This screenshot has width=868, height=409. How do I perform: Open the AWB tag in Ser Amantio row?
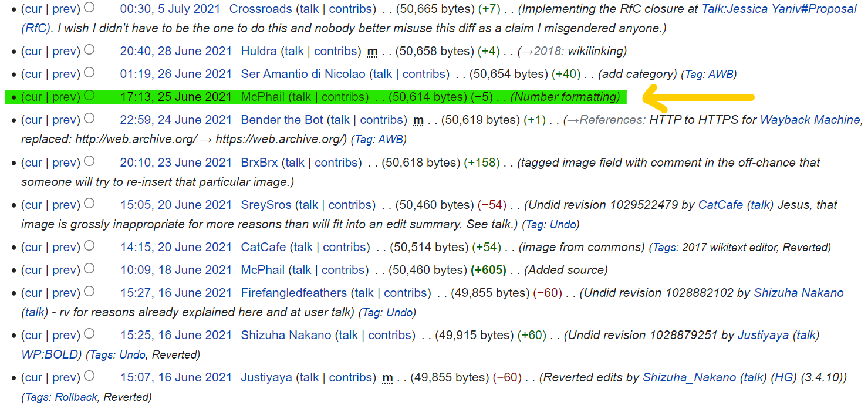tap(720, 75)
